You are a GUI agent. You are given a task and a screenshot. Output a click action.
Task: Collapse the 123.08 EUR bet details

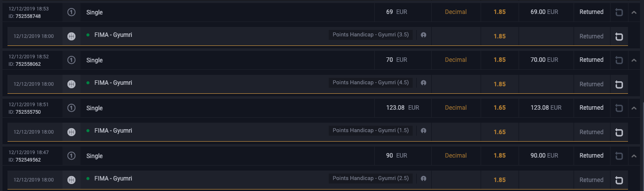point(634,108)
